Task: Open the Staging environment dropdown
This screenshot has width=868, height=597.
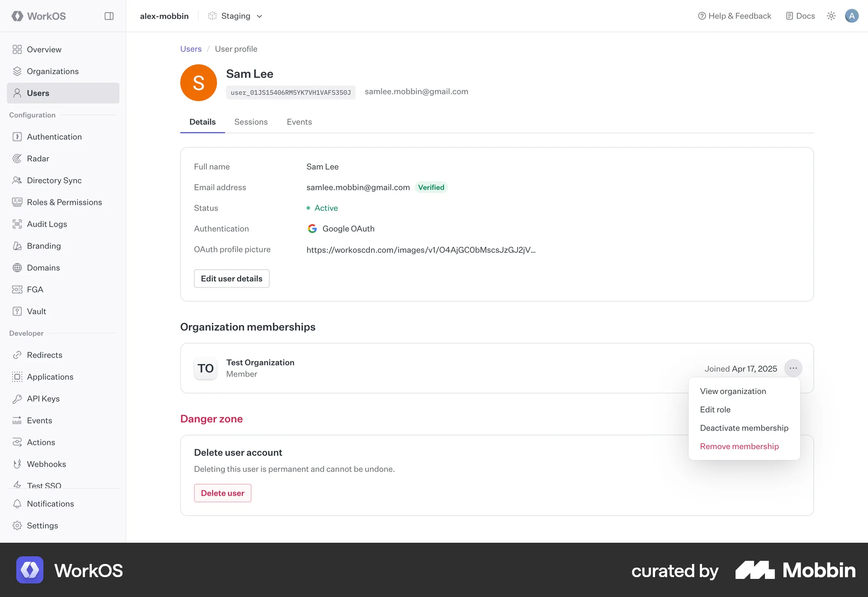Action: (x=236, y=16)
